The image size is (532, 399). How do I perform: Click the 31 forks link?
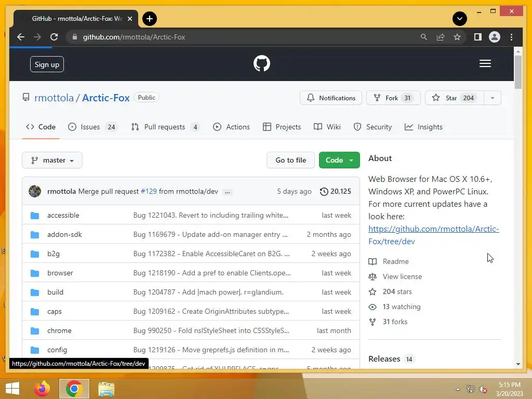[x=388, y=322]
